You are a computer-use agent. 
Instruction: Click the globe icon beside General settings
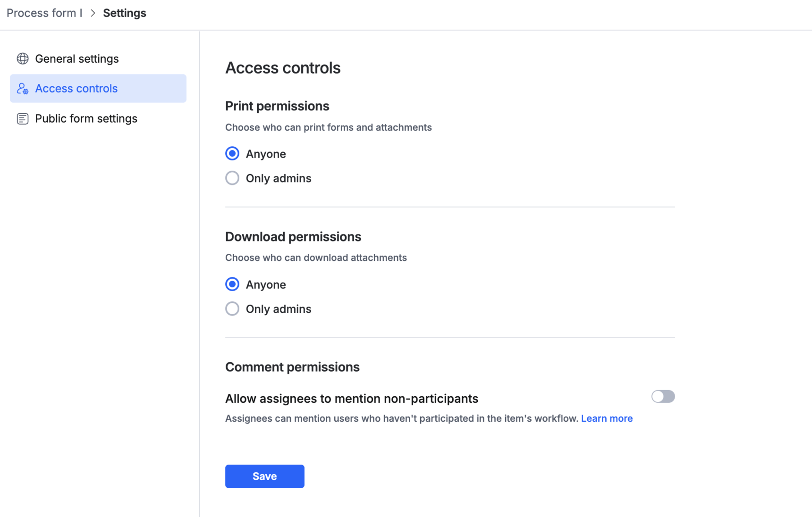pos(23,58)
